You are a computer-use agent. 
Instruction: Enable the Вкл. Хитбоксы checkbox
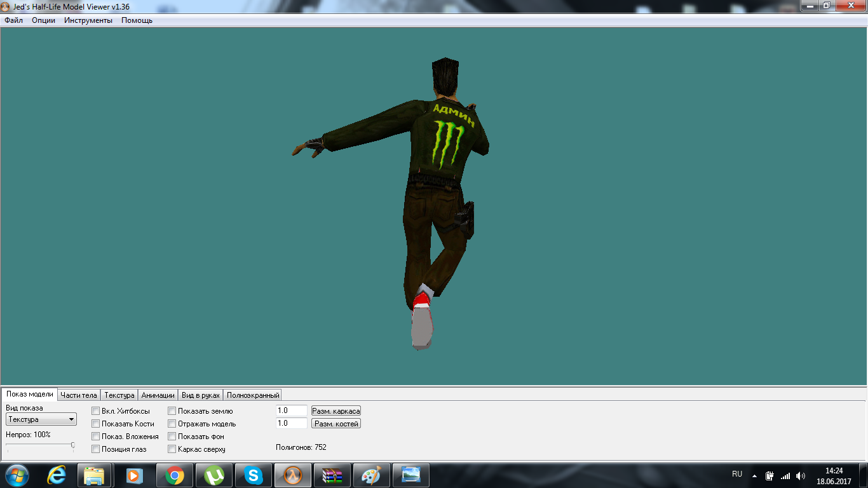96,411
